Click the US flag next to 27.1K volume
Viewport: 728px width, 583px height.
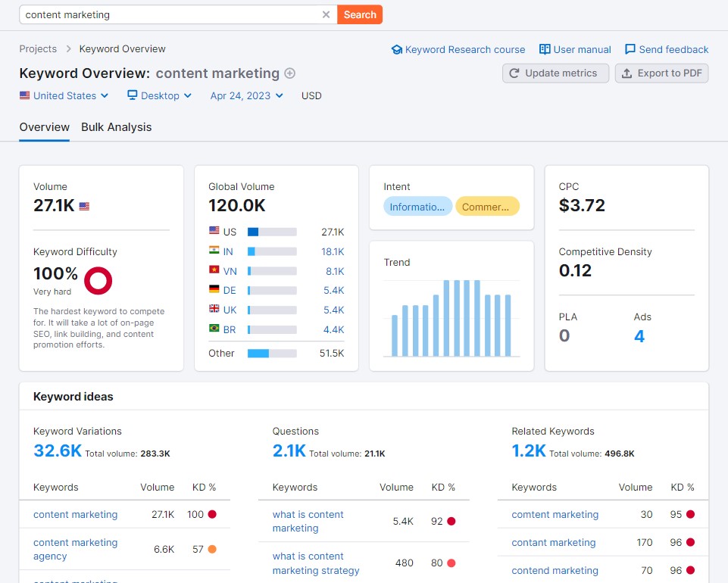click(x=84, y=206)
